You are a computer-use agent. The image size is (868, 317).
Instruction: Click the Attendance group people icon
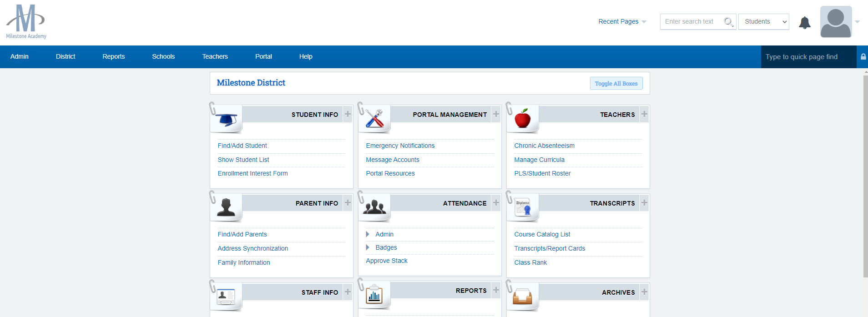(x=375, y=207)
